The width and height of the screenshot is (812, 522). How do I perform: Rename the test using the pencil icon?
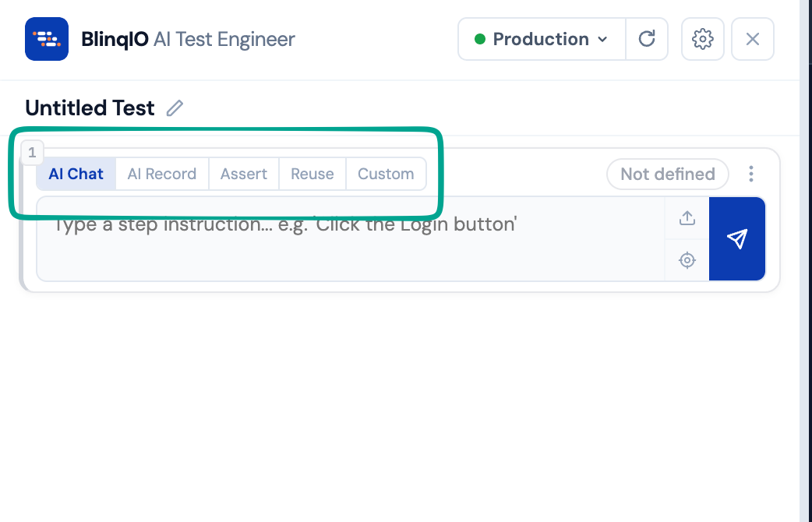coord(175,108)
